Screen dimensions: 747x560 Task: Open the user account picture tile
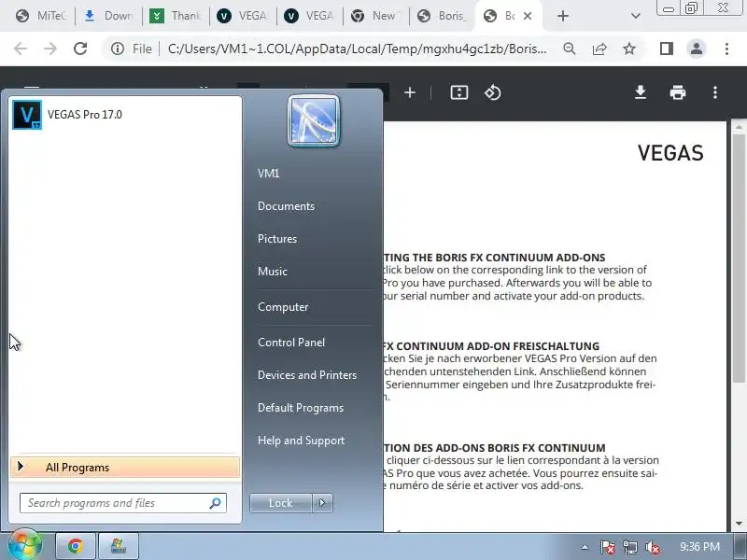click(314, 120)
